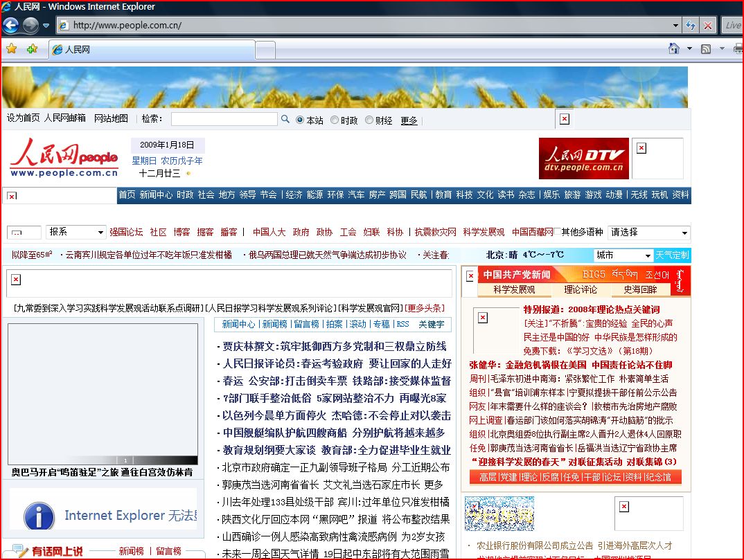Open 中国西藏网 link
Screen dimensions: 744x560
[x=533, y=232]
